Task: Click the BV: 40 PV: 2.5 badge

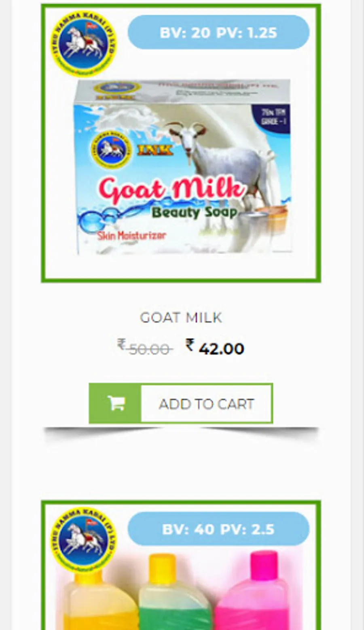Action: coord(218,529)
